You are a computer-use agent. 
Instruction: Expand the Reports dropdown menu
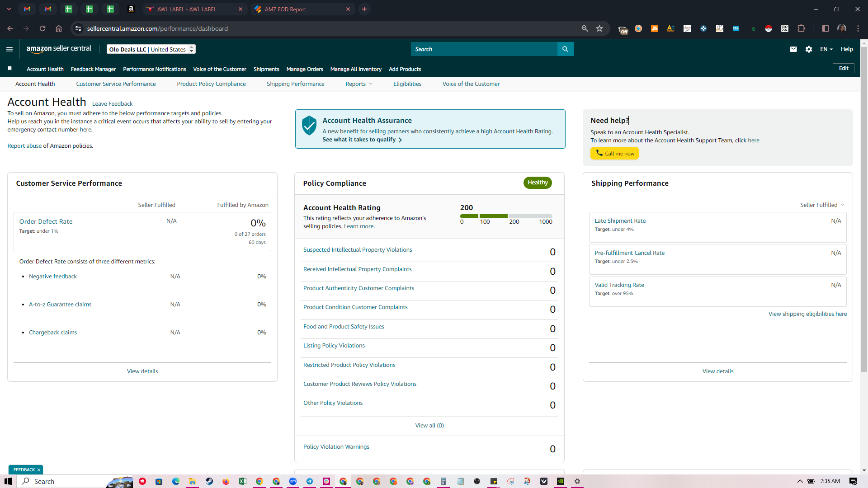(x=359, y=84)
